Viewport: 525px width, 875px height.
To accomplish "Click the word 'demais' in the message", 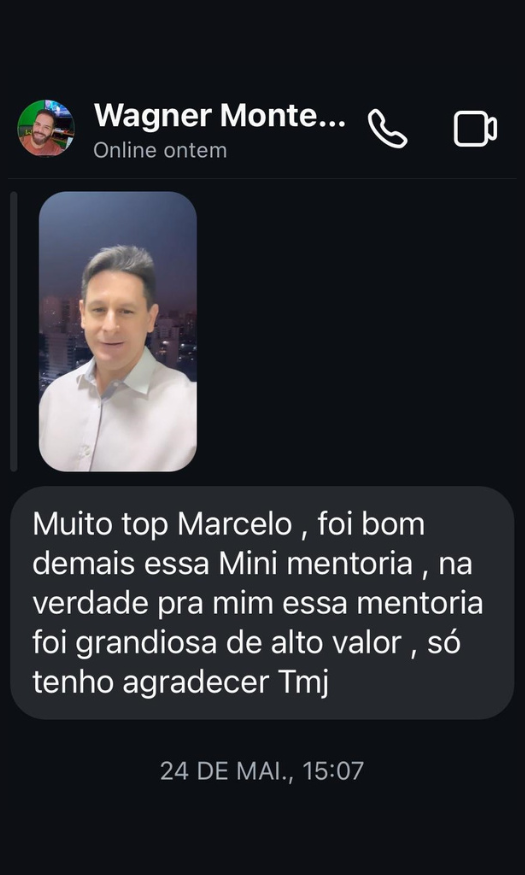I will pos(84,565).
